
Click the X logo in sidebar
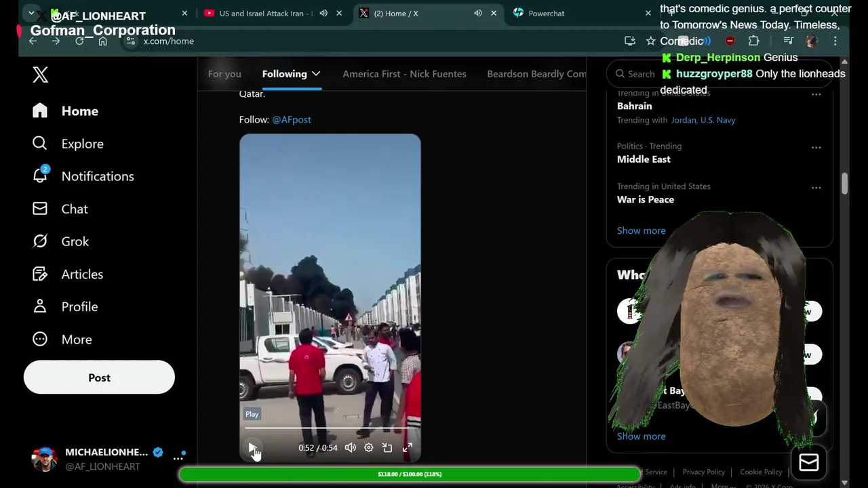pos(41,75)
